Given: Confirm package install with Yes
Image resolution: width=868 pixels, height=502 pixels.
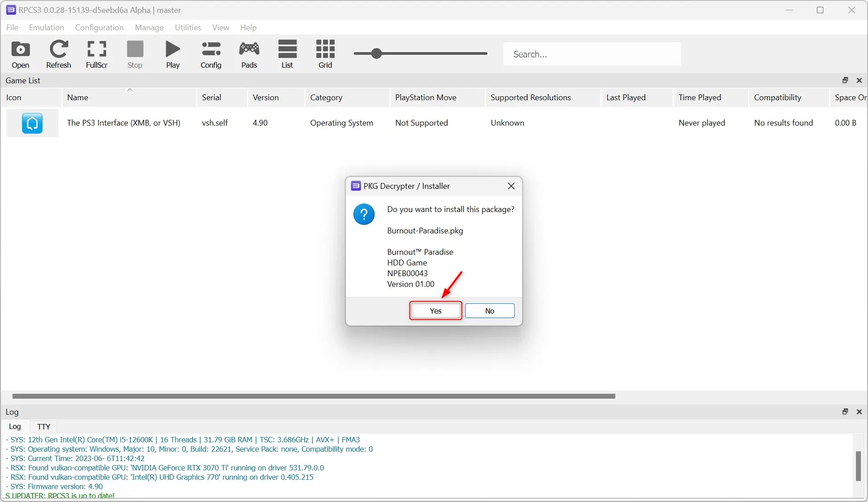Looking at the screenshot, I should (x=436, y=310).
